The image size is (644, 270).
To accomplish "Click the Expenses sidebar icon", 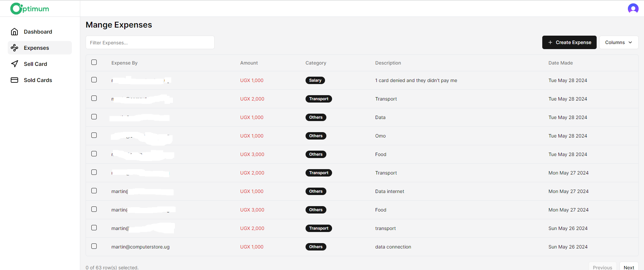I will tap(14, 48).
